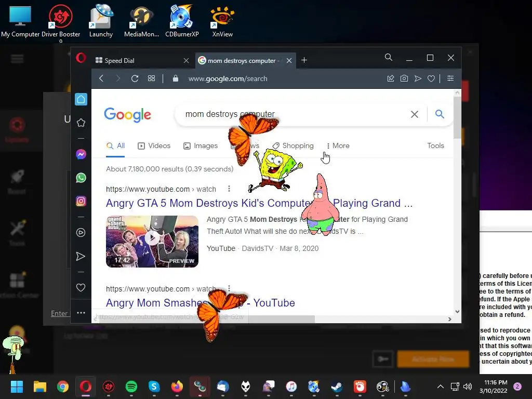Open sidebar setup three-dots button
Image resolution: width=532 pixels, height=399 pixels.
pyautogui.click(x=81, y=313)
